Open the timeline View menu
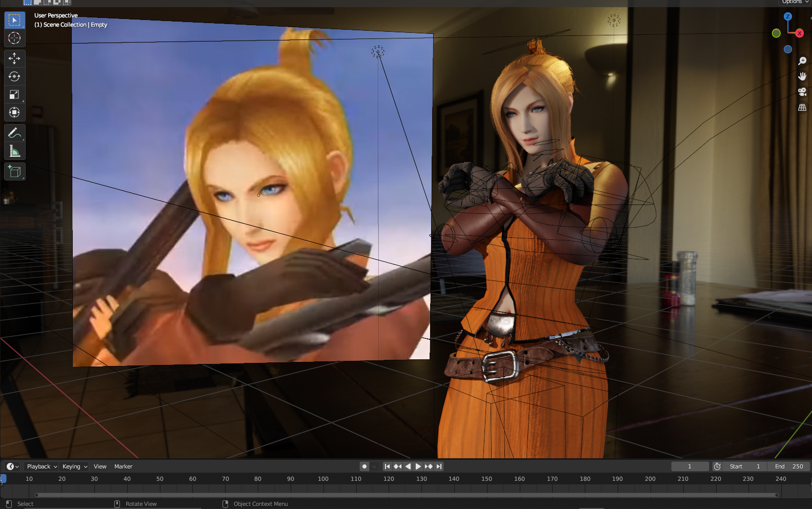 (100, 466)
